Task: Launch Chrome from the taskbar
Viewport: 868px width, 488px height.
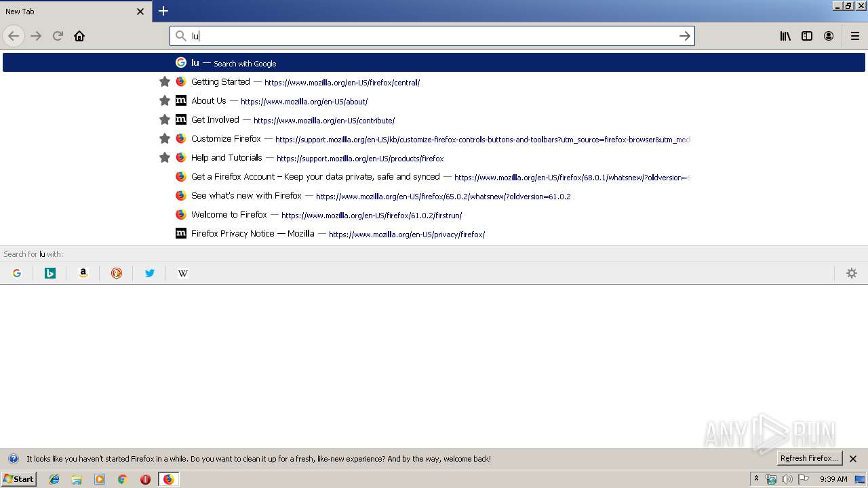Action: 123,479
